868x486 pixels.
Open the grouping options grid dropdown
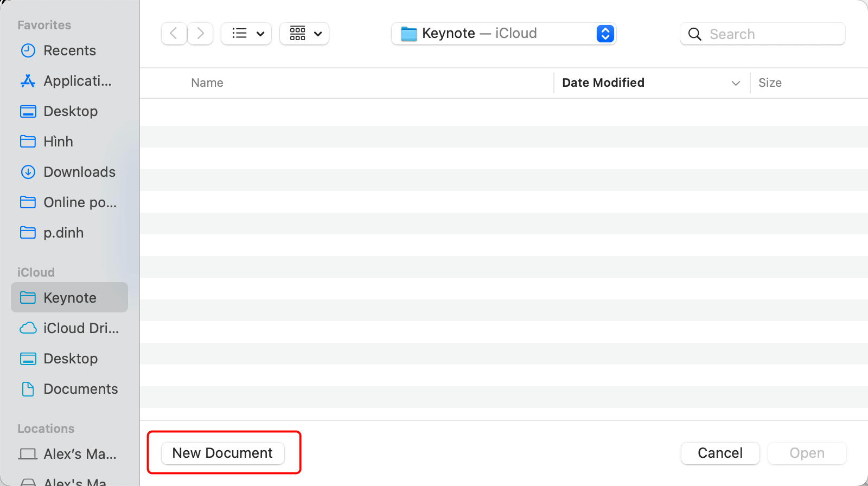pos(304,34)
